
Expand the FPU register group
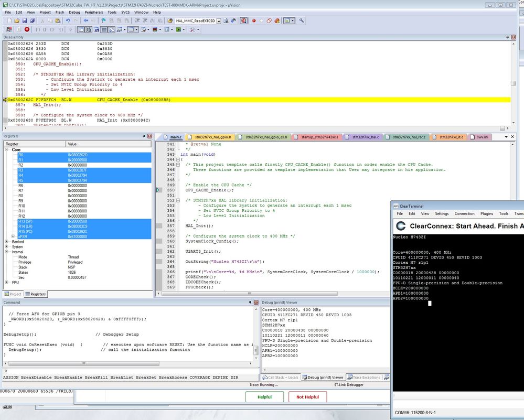[6, 282]
